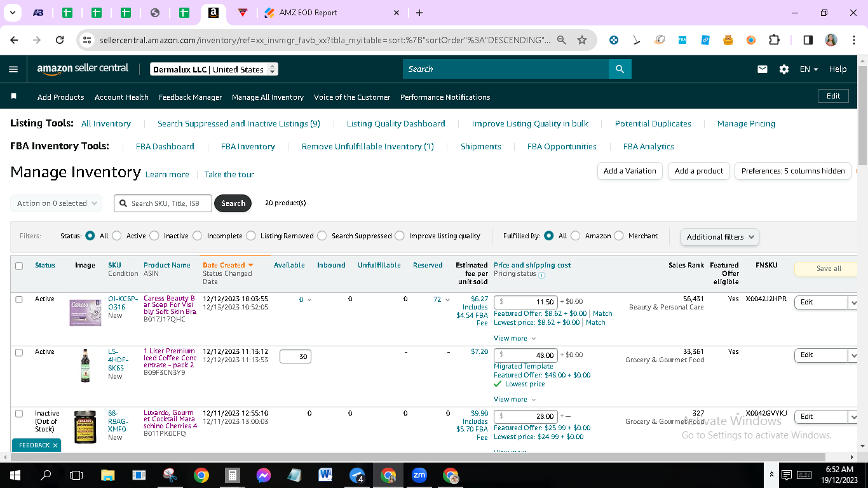Screen dimensions: 868x488
Task: Open the Chrome tab search dropdown
Action: tap(13, 13)
